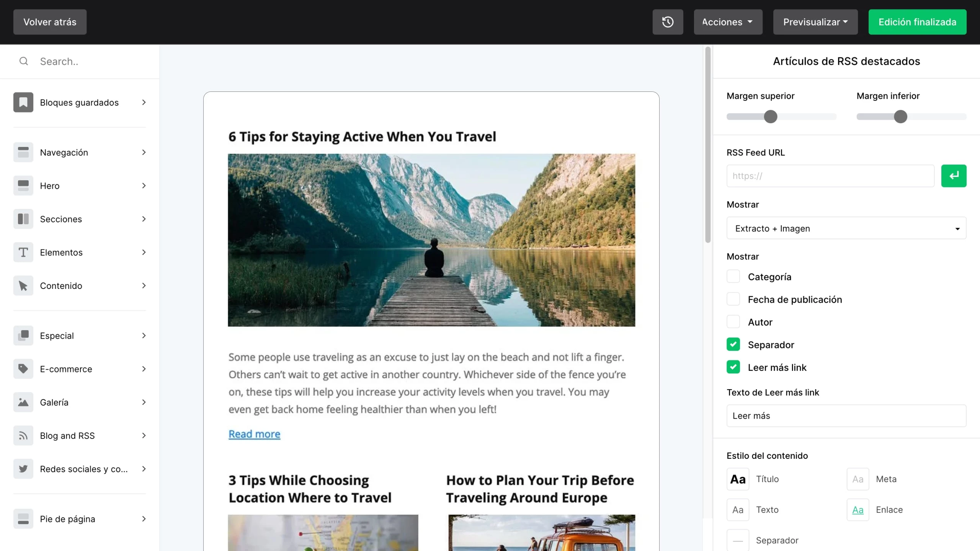Screen dimensions: 980x551
Task: Click the Edición finalizada button
Action: tap(917, 22)
